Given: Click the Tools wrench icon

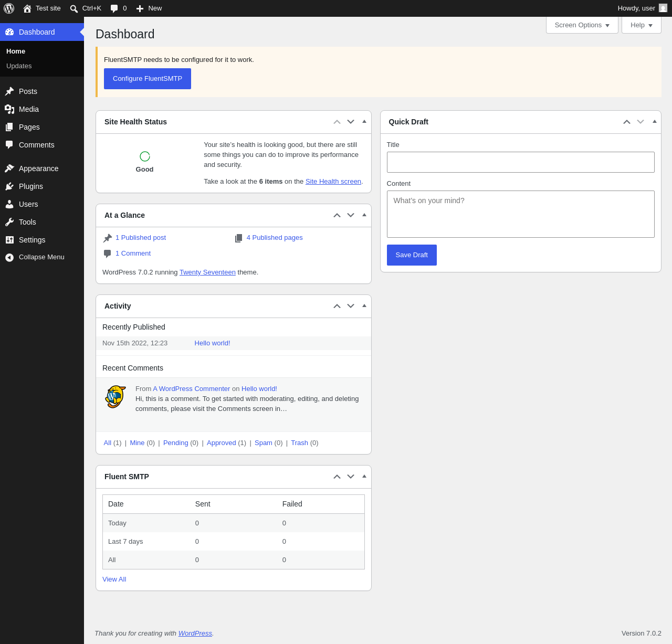Looking at the screenshot, I should click(9, 222).
